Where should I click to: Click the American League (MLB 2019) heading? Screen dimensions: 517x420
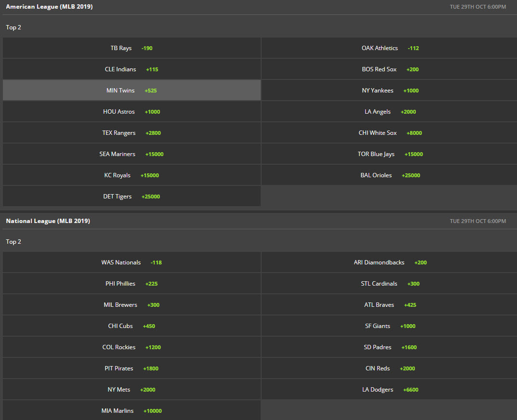click(49, 7)
